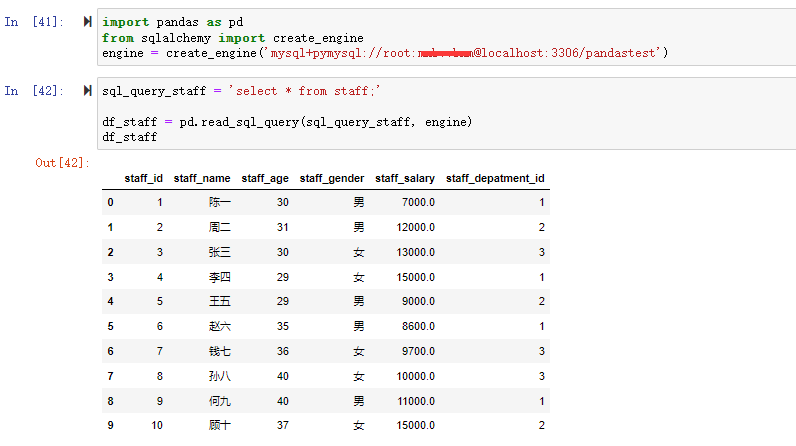Click the staff_age column header
796x446 pixels.
tap(265, 179)
